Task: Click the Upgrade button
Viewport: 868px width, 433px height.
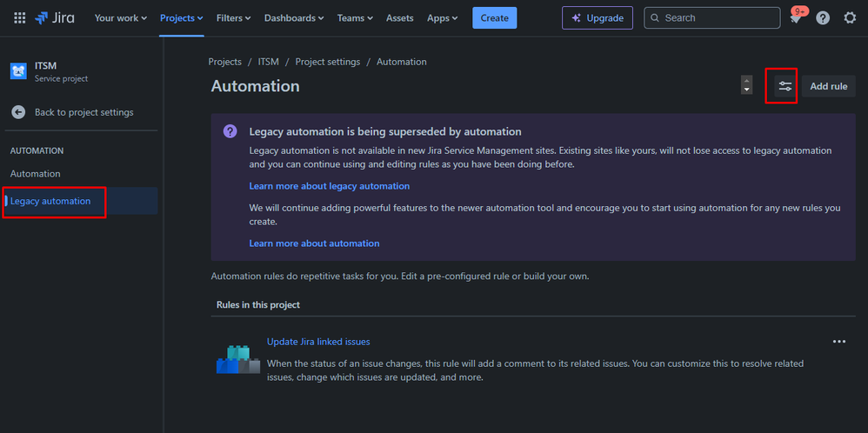Action: click(x=598, y=17)
